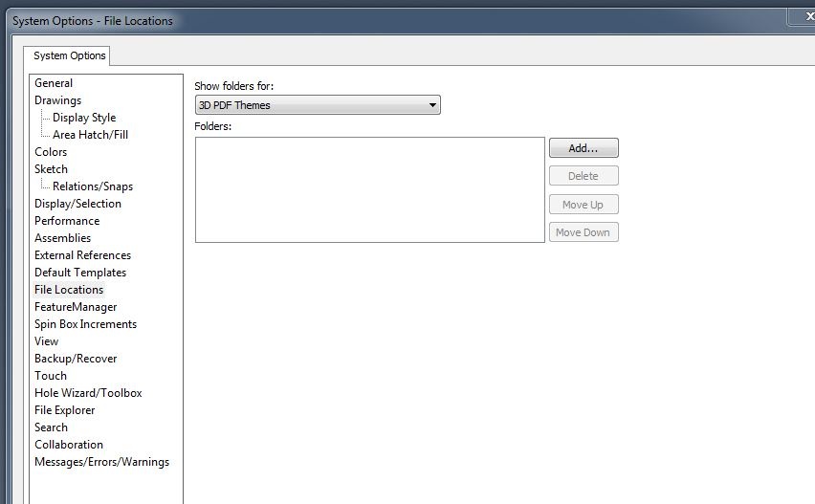The image size is (815, 504).
Task: Select Search in the options list
Action: click(x=51, y=427)
